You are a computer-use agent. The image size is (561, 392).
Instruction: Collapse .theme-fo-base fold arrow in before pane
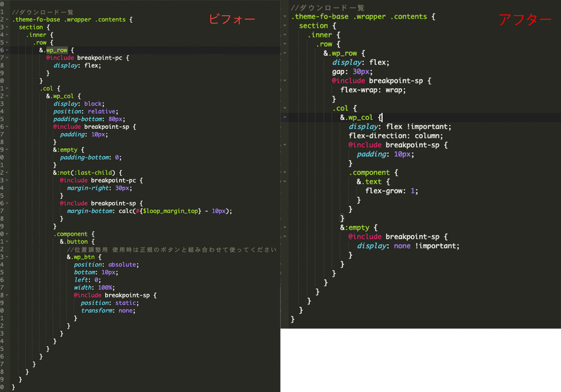pyautogui.click(x=7, y=20)
